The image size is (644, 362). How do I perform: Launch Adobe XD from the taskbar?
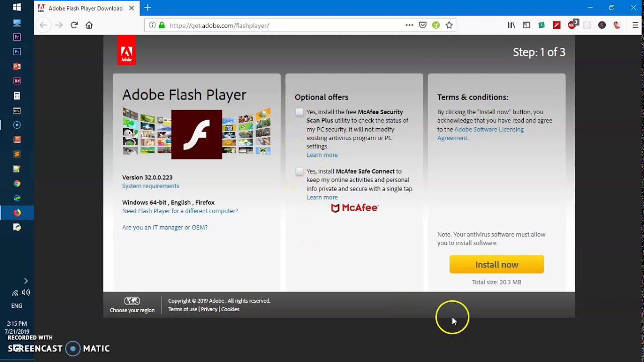17,81
